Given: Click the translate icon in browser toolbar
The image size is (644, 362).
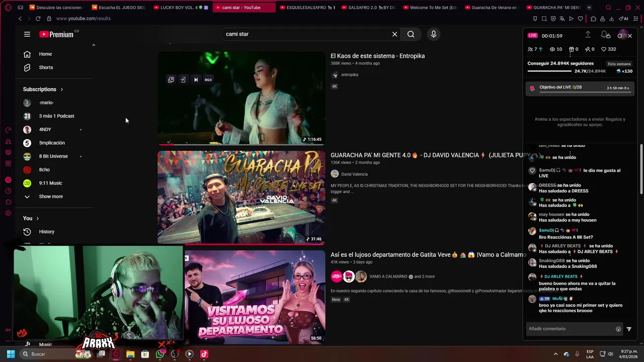Looking at the screenshot, I should [x=562, y=19].
